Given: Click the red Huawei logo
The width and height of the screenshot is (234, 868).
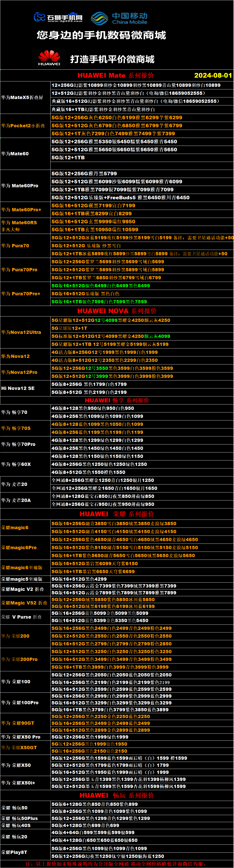Looking at the screenshot, I should coord(49,58).
